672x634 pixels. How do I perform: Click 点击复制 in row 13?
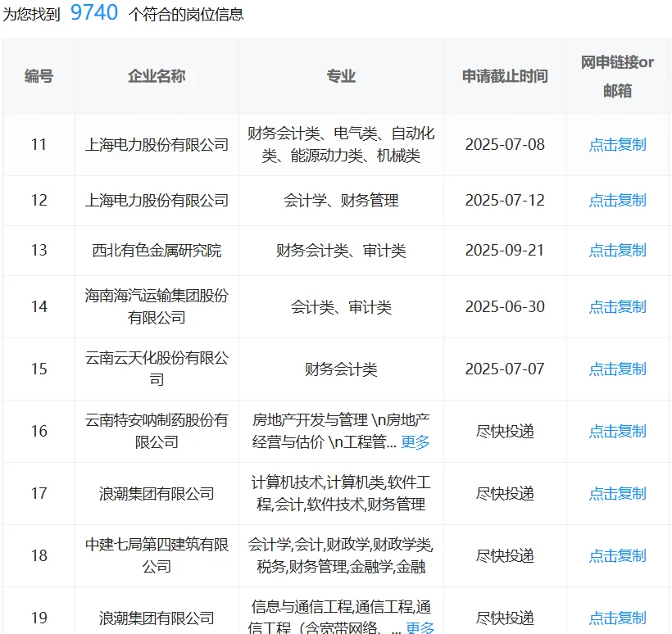pos(617,251)
